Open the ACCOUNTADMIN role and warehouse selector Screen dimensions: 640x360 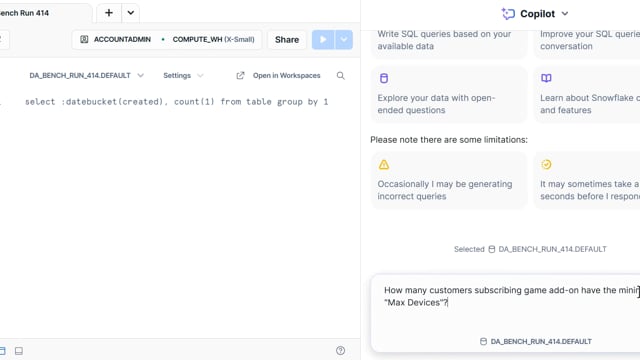coord(167,40)
